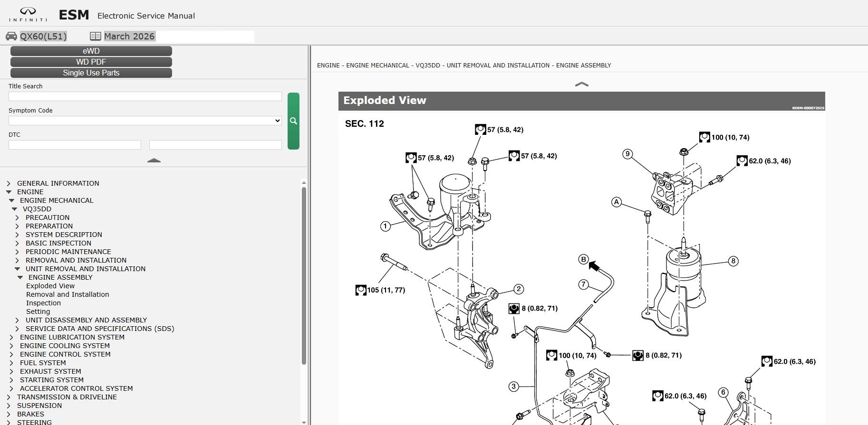This screenshot has width=868, height=425.
Task: Collapse UNIT REMOVAL AND INSTALLATION node
Action: [x=17, y=269]
